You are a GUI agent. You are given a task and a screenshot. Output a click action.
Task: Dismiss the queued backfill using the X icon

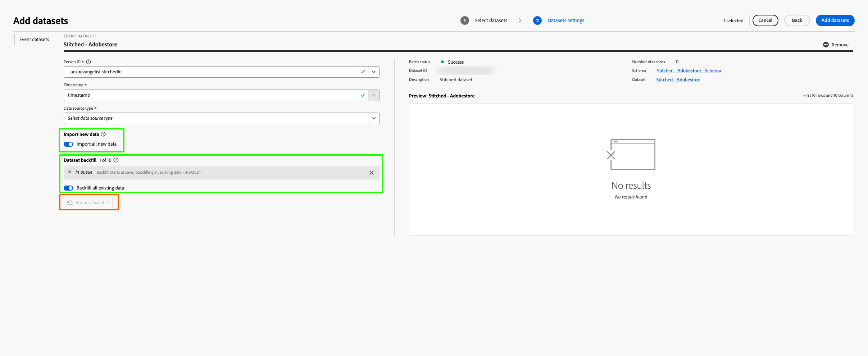click(371, 173)
